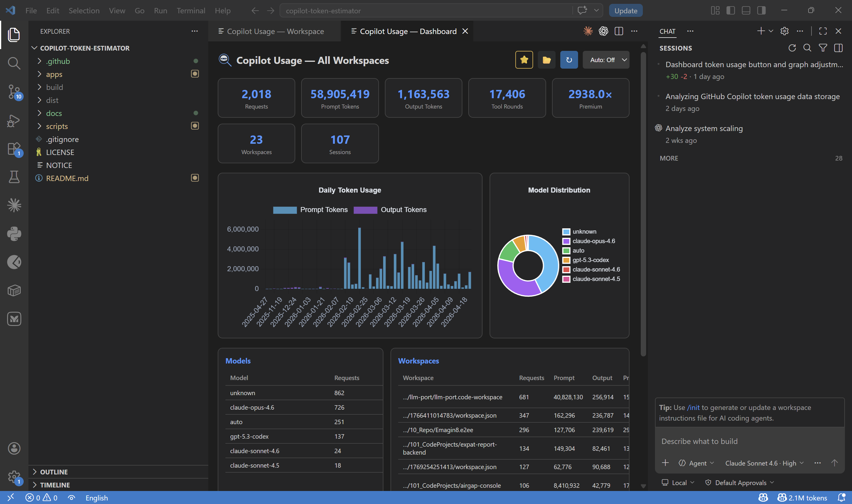Open the File menu

(31, 11)
